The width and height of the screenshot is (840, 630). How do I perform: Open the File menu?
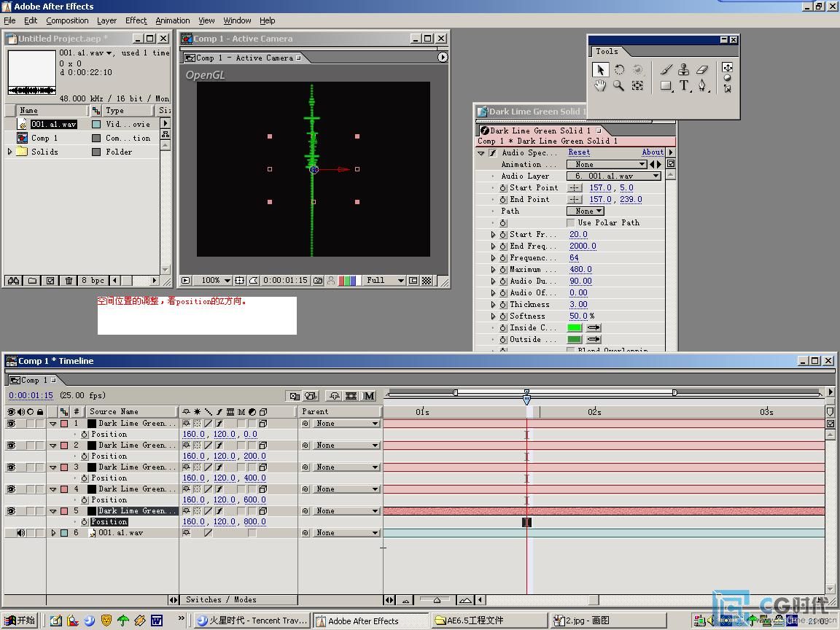(x=9, y=20)
